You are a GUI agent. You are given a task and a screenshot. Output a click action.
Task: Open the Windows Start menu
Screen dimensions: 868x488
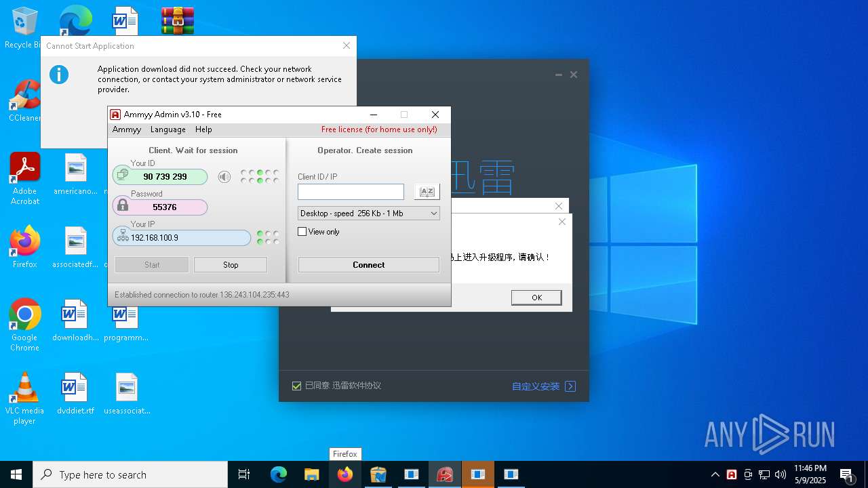pyautogui.click(x=16, y=474)
